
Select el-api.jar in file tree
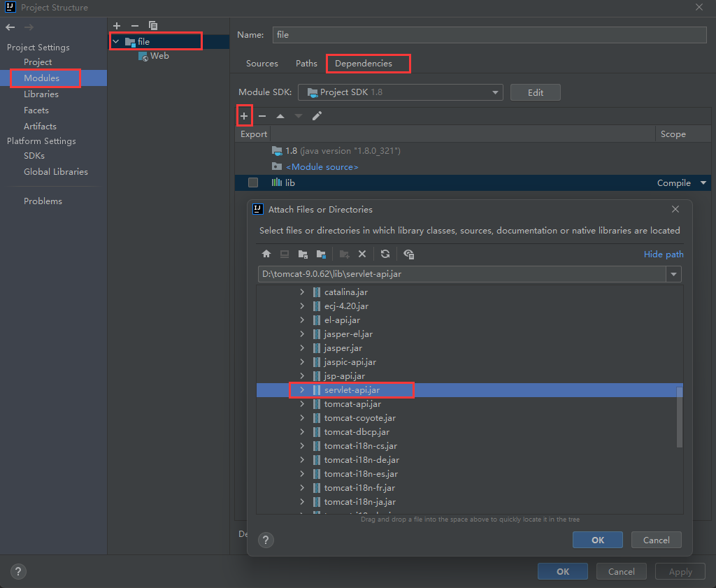[342, 320]
